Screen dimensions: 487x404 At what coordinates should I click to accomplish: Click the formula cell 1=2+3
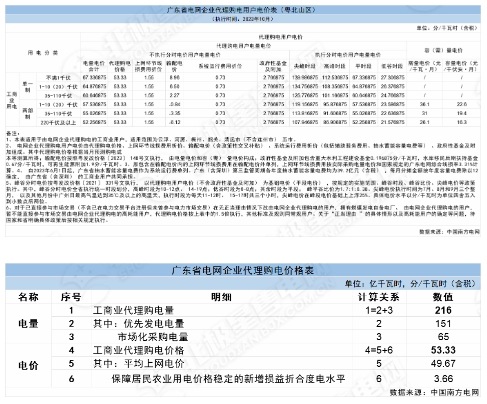[x=379, y=310]
